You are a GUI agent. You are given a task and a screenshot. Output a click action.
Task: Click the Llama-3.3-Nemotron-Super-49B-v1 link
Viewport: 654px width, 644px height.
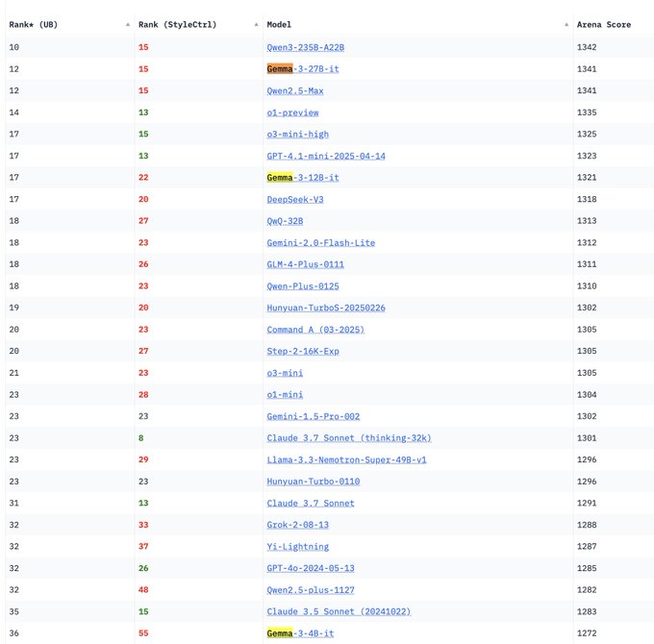(x=346, y=459)
